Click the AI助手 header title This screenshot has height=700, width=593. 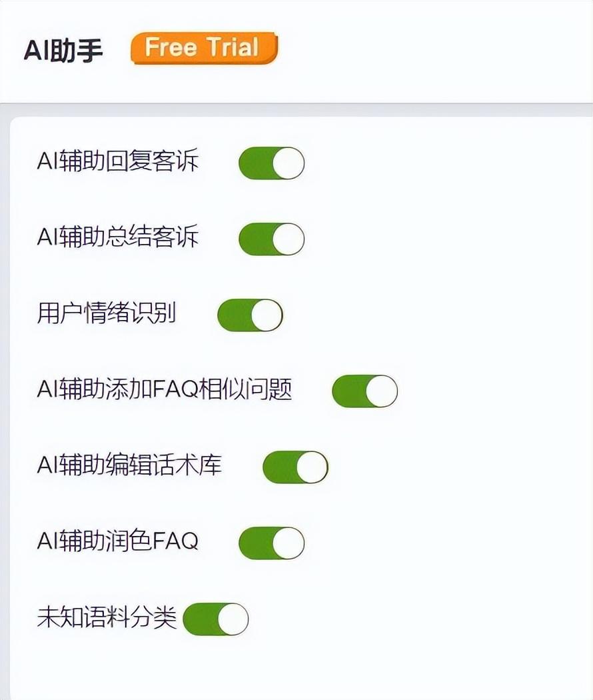click(63, 51)
